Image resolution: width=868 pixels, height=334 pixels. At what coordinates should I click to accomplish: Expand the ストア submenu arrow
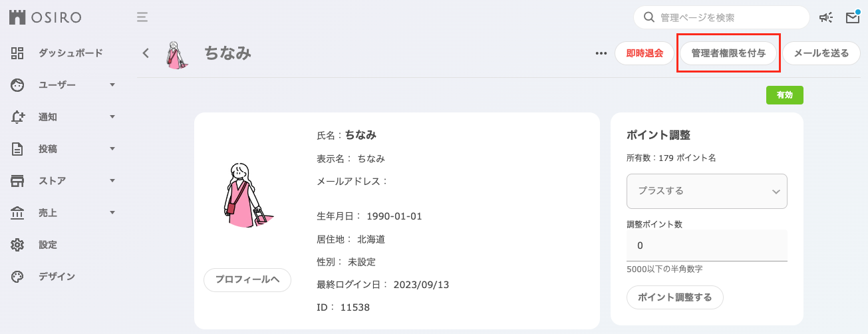(112, 181)
